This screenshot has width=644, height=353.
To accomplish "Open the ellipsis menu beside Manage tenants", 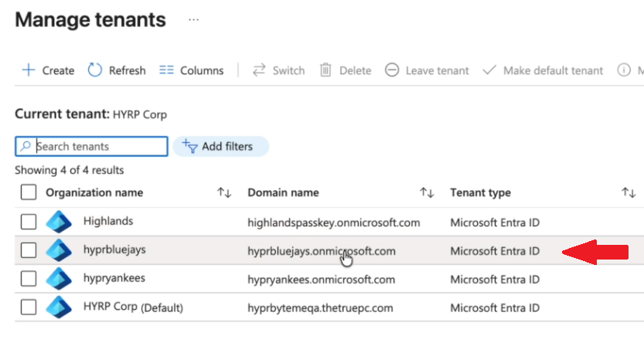I will point(194,19).
